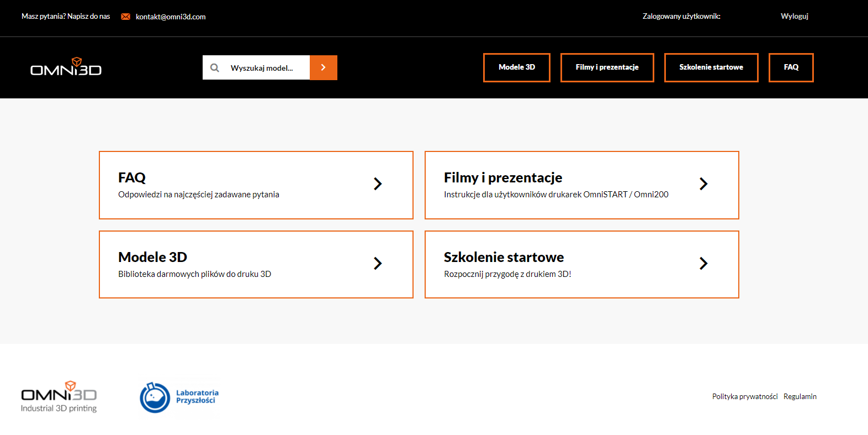Open the Modele 3D card title
This screenshot has width=868, height=435.
tap(152, 257)
